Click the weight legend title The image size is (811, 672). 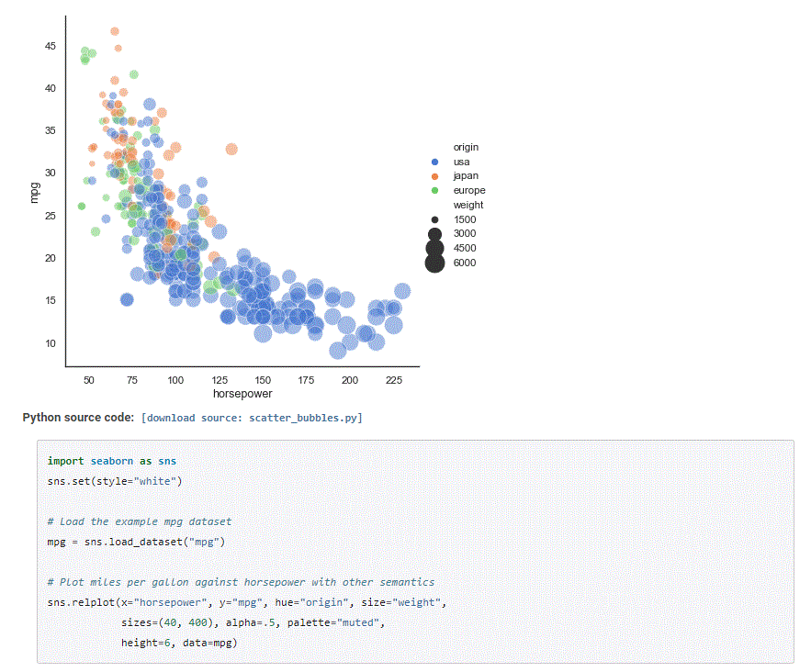coord(468,205)
